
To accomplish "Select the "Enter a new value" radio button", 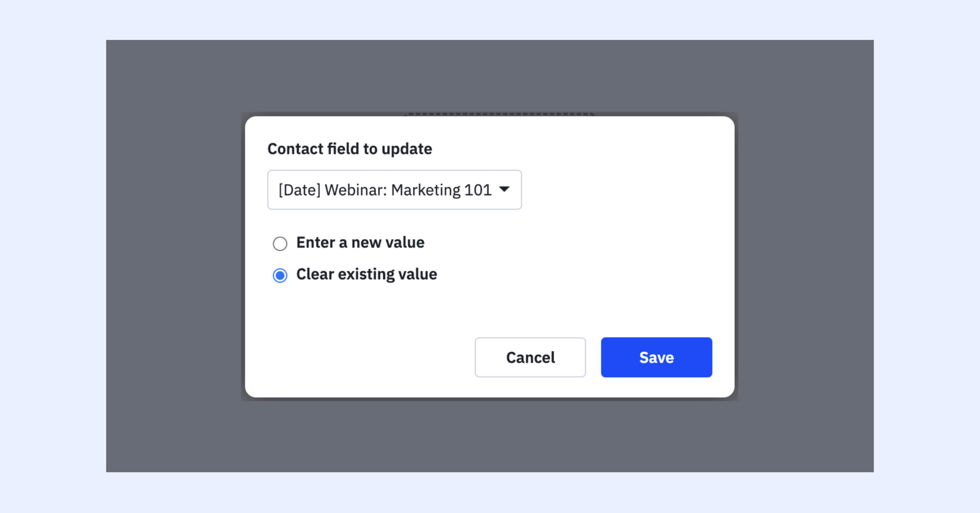I will click(280, 244).
